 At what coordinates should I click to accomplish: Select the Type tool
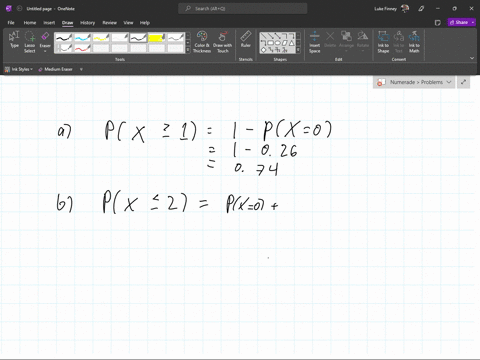[14, 40]
